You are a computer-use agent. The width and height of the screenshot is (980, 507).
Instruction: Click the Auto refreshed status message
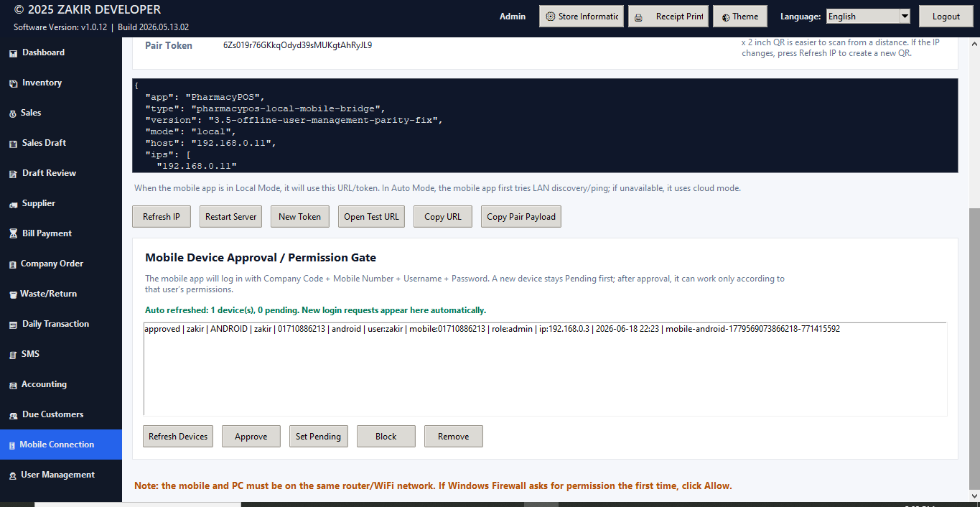[x=316, y=310]
